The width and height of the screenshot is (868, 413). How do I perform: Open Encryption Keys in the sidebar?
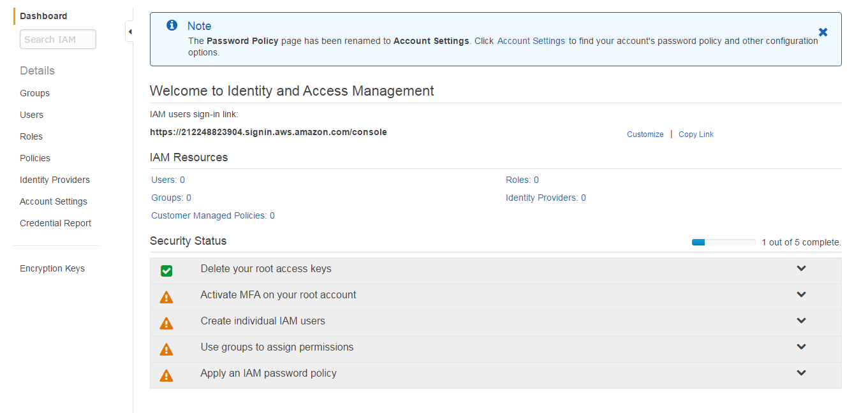52,268
